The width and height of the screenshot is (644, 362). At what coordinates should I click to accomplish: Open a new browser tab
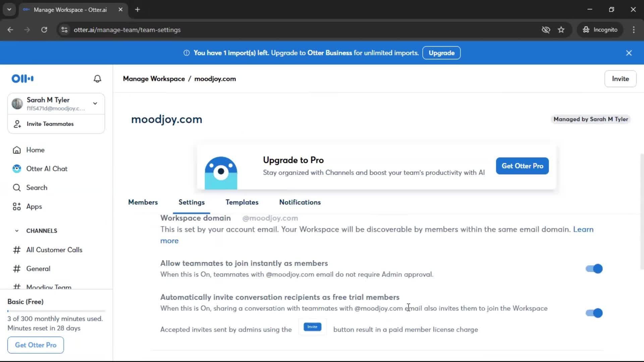pyautogui.click(x=138, y=9)
